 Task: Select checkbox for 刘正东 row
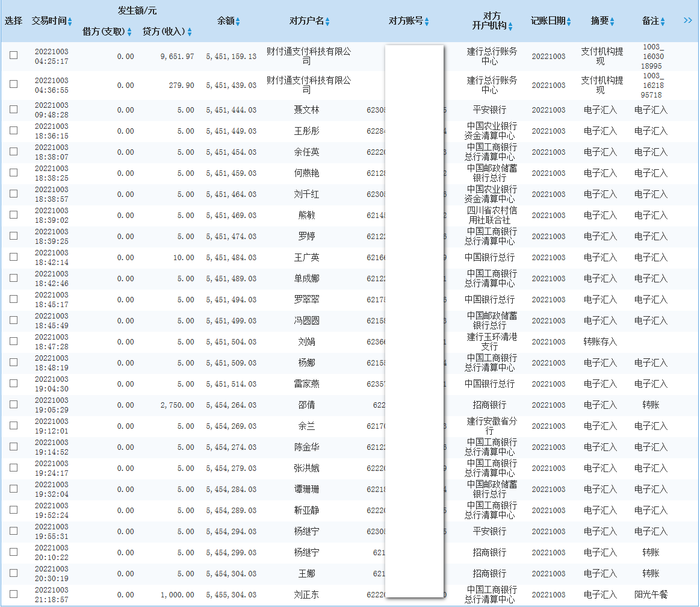(14, 594)
